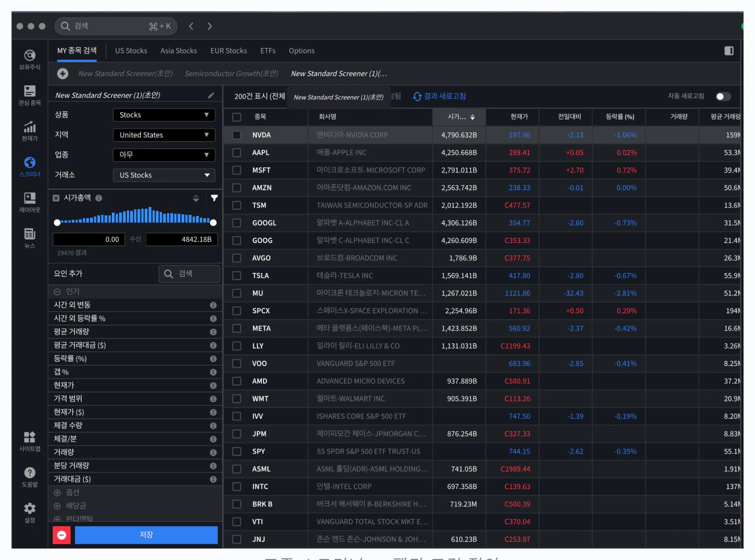Collapse the 인기 factor group
Viewport: 755px width, 560px height.
coord(57,292)
